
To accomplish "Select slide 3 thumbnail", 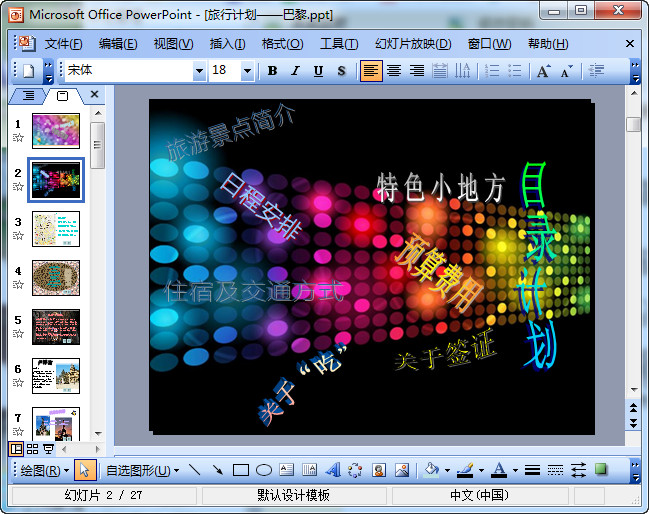I will pos(56,229).
